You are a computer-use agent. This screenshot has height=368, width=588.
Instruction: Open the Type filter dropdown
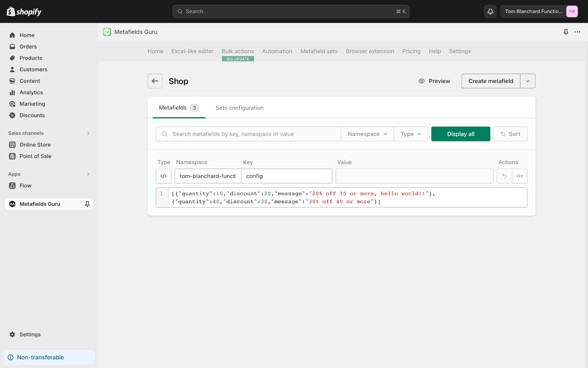click(x=410, y=134)
